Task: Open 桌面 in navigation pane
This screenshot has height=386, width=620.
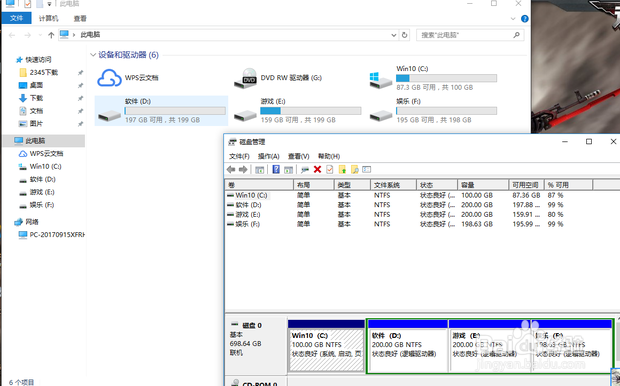Action: tap(36, 85)
